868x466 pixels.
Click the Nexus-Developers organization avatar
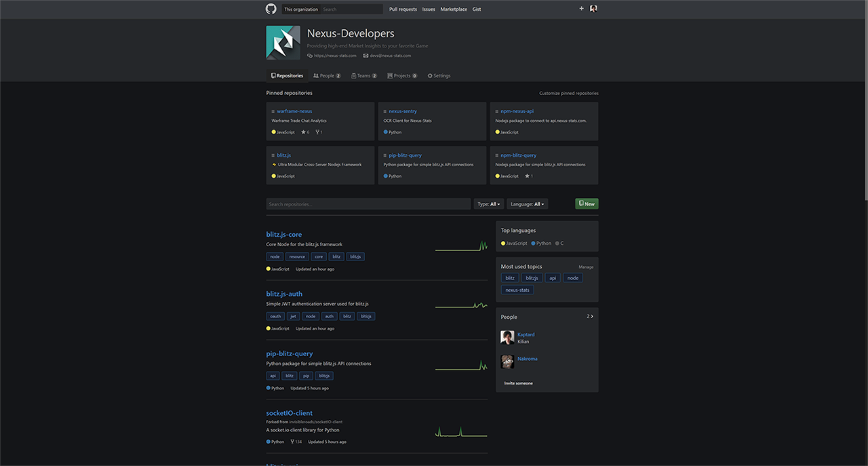283,41
